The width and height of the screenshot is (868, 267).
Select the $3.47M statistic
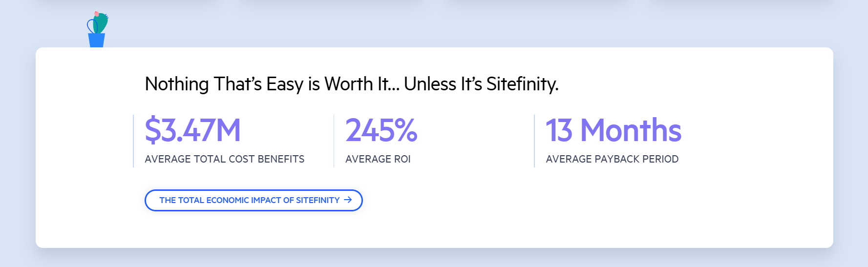(x=193, y=130)
